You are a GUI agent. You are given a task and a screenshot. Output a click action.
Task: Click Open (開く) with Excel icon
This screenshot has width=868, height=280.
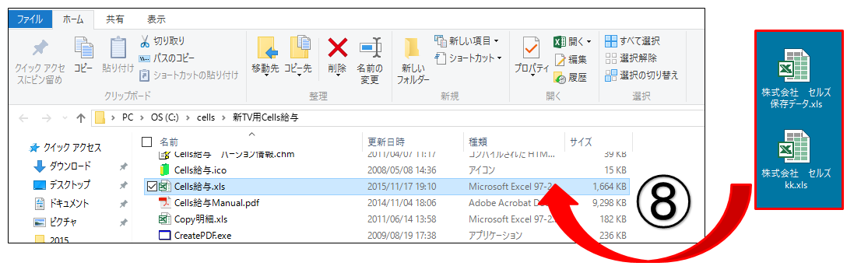click(x=572, y=41)
